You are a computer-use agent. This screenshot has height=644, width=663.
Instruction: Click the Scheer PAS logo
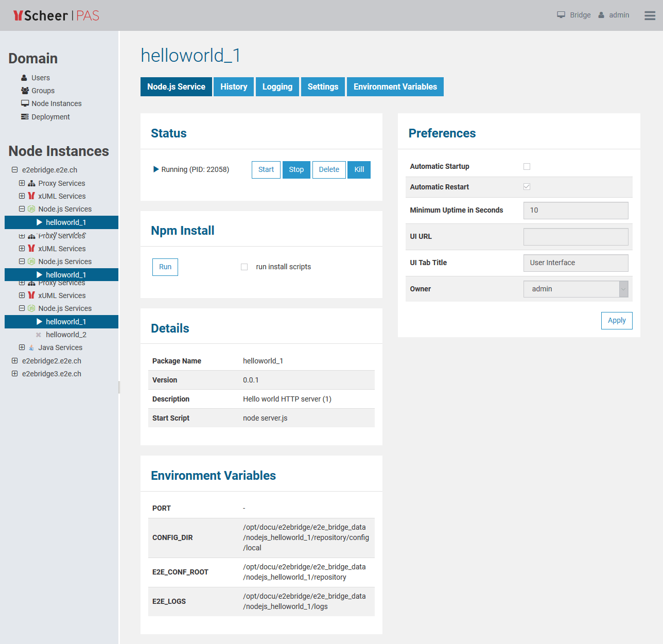point(56,15)
